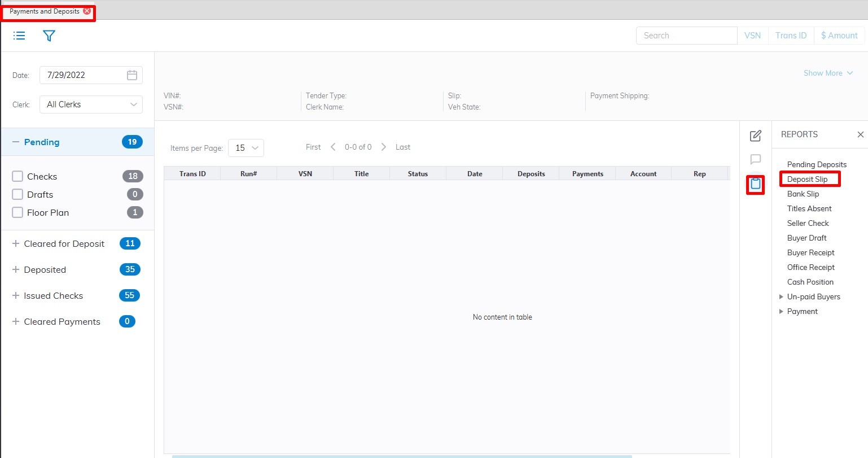Go to previous page arrow
This screenshot has height=458, width=868.
(333, 147)
